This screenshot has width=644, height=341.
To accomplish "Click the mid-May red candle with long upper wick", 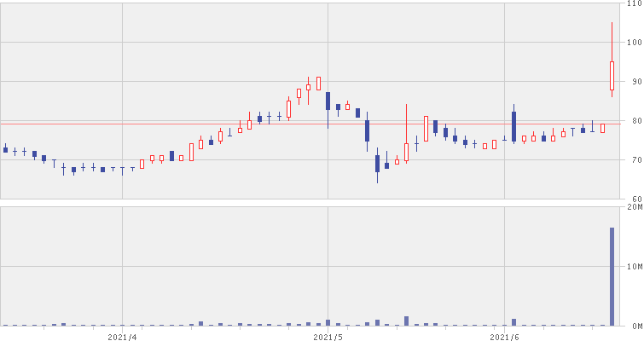I will [x=406, y=151].
